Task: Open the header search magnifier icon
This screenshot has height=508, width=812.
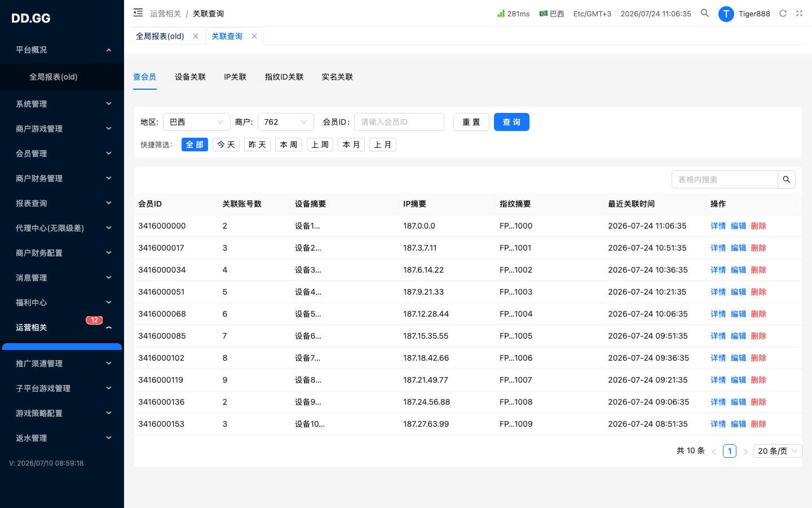Action: tap(705, 13)
